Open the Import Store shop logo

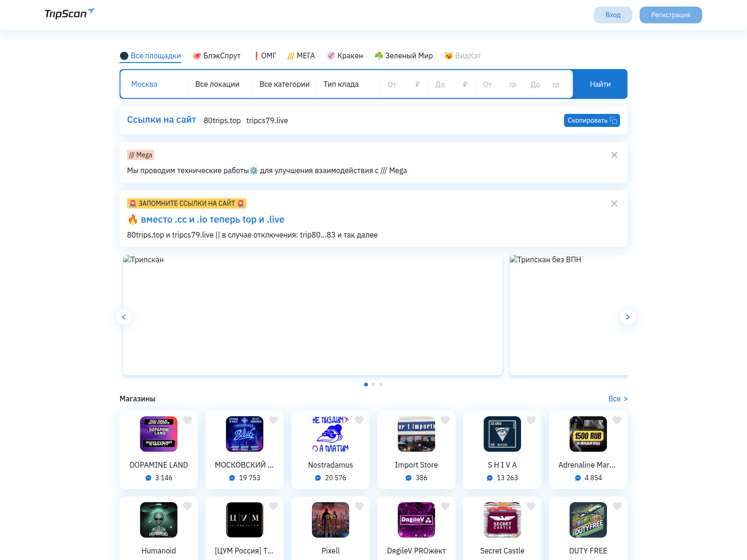pyautogui.click(x=416, y=434)
